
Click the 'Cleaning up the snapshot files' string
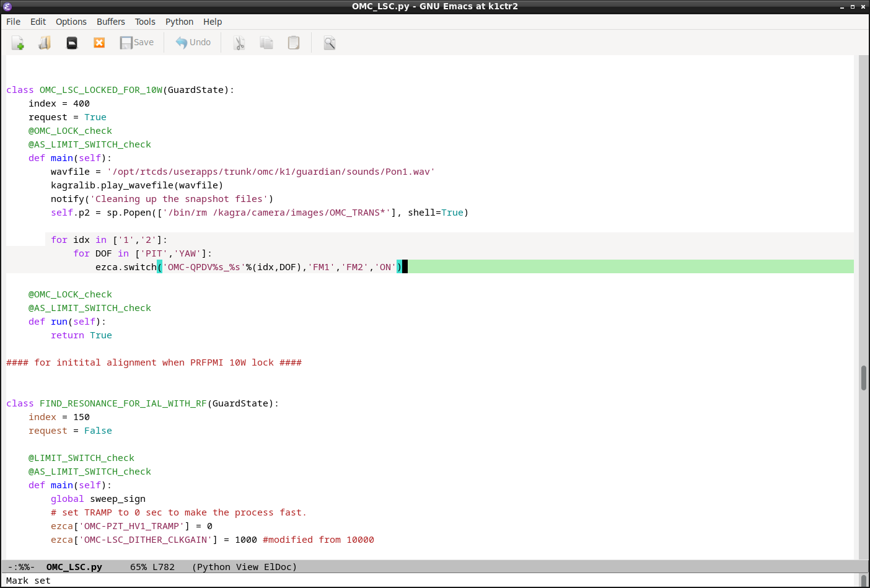pyautogui.click(x=179, y=199)
